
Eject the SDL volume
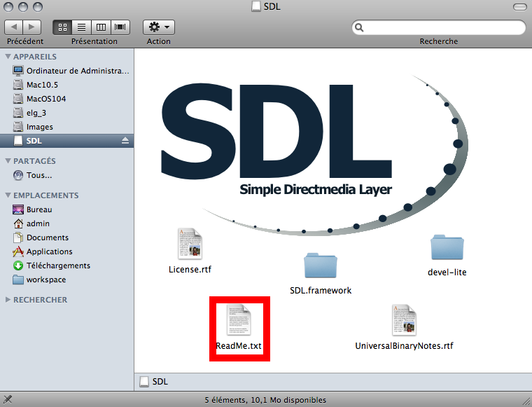(x=125, y=141)
